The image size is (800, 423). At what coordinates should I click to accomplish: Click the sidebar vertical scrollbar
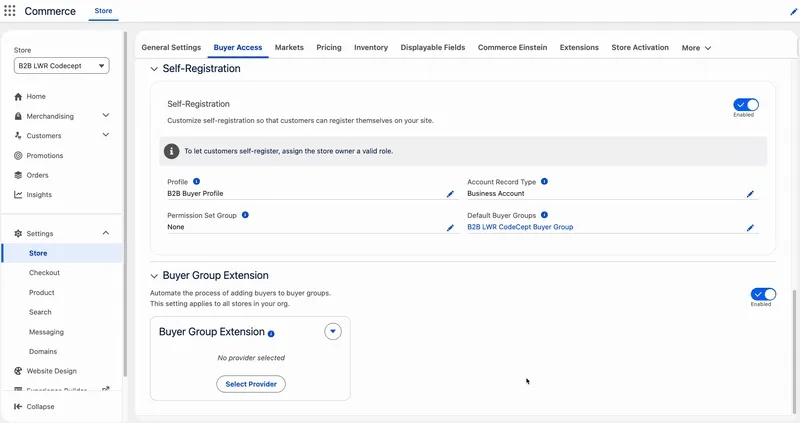(125, 204)
